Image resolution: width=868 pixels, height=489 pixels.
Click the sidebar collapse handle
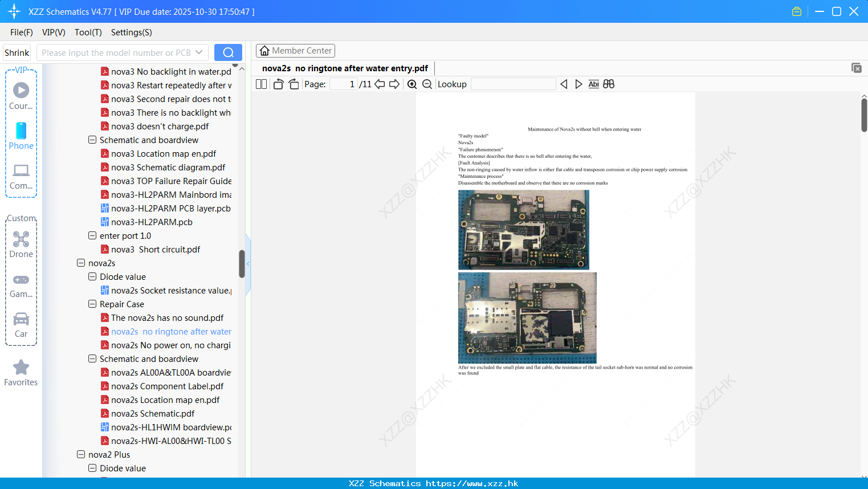[x=248, y=264]
